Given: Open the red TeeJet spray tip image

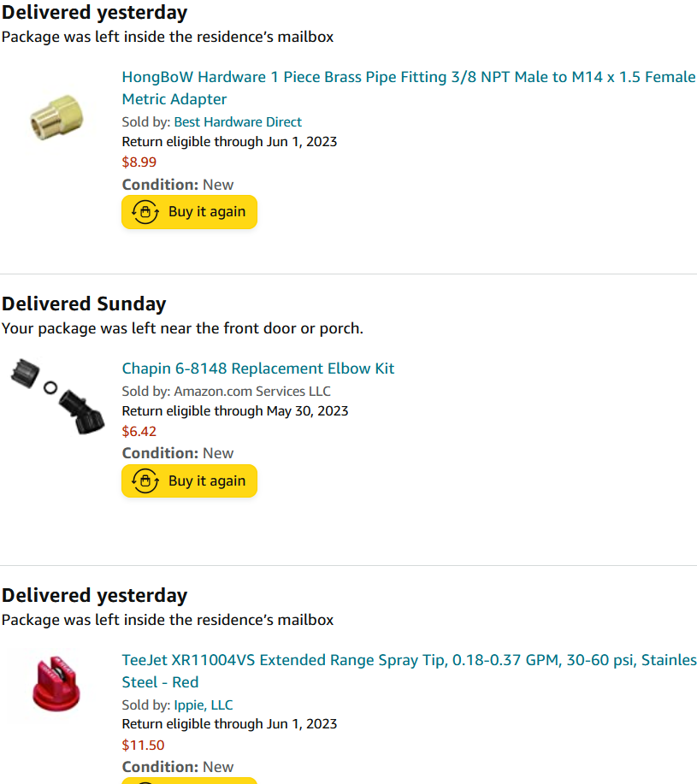Looking at the screenshot, I should [56, 683].
